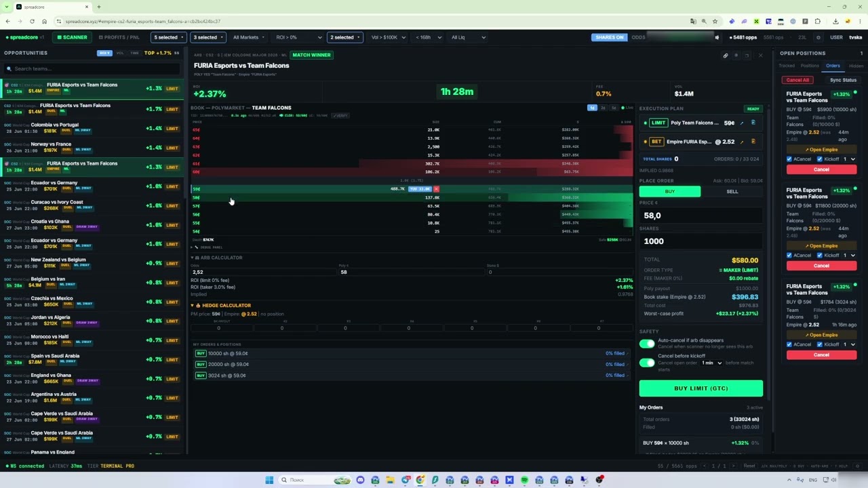This screenshot has height=488, width=868.
Task: Reload the browser page
Action: click(31, 21)
